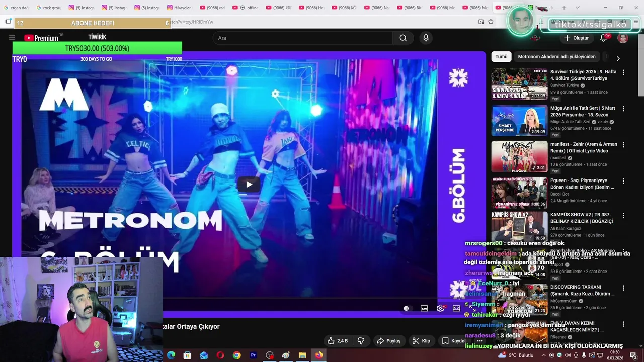Open the Survivor Türkiye 9. Hafta thumbnail

[519, 84]
